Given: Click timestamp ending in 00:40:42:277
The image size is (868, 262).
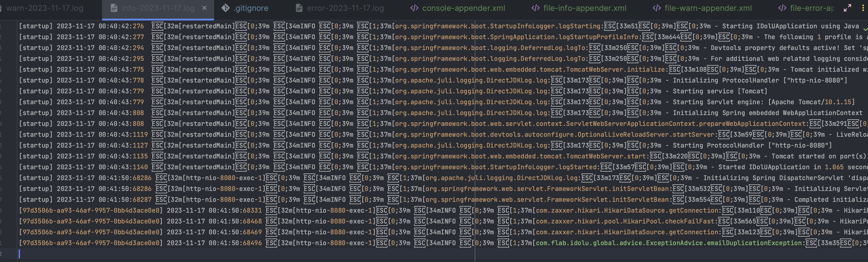Looking at the screenshot, I should (x=100, y=37).
